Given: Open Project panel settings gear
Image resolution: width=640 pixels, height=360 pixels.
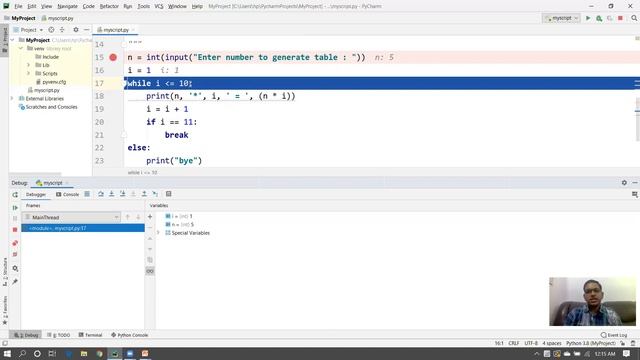Looking at the screenshot, I should click(76, 30).
